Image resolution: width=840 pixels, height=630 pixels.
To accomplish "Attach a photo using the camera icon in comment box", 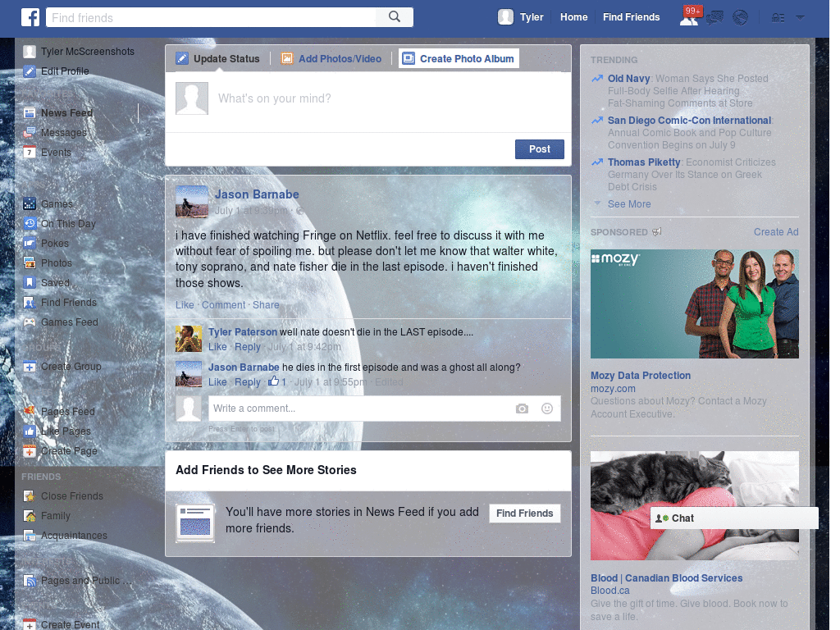I will (x=523, y=408).
